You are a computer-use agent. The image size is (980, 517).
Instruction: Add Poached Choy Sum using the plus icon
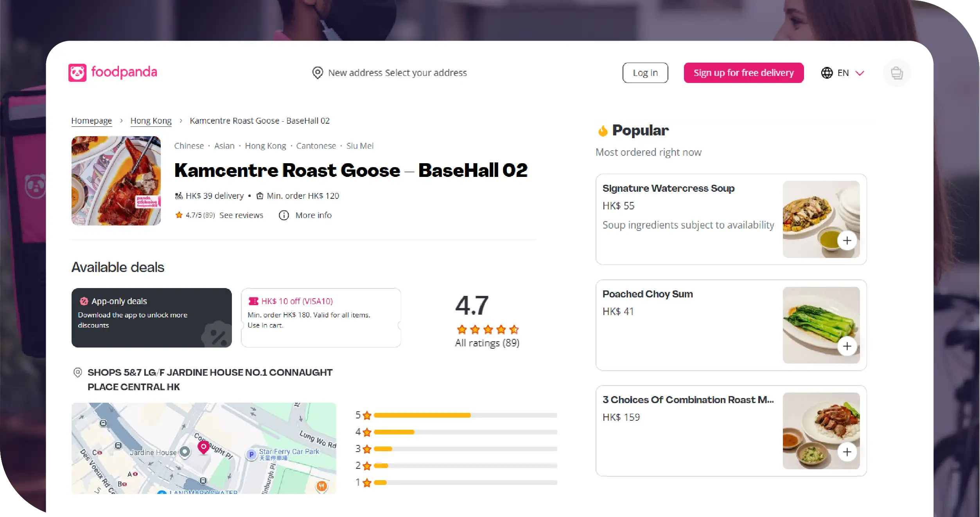pyautogui.click(x=847, y=346)
